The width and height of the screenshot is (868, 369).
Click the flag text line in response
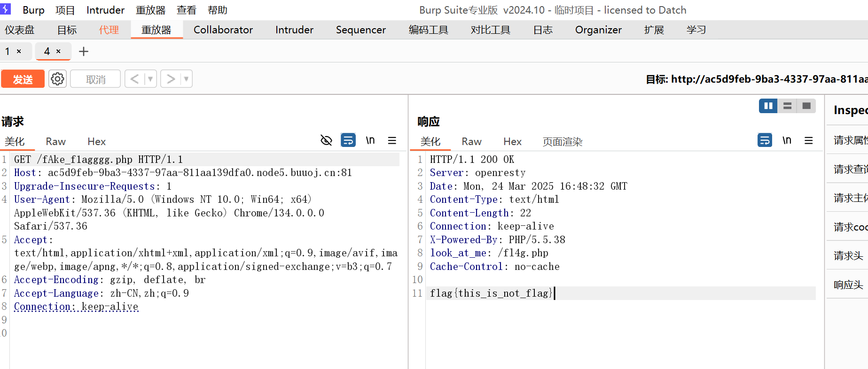[x=491, y=293]
